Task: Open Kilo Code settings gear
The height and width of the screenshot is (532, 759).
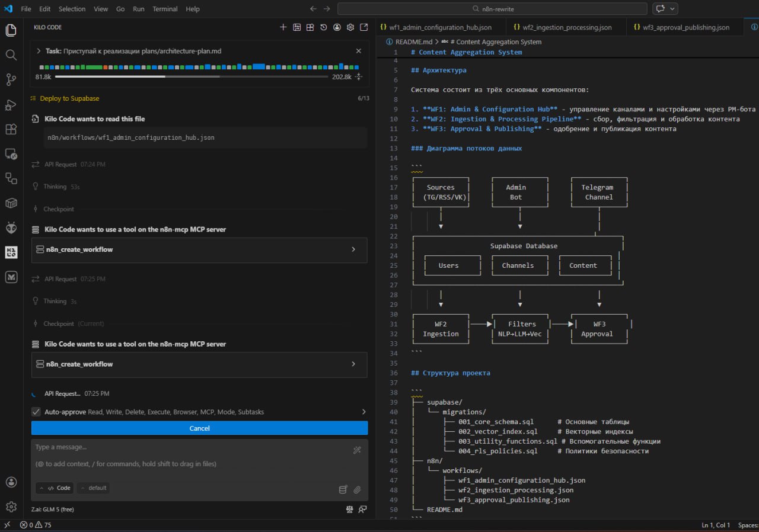Action: click(x=350, y=27)
